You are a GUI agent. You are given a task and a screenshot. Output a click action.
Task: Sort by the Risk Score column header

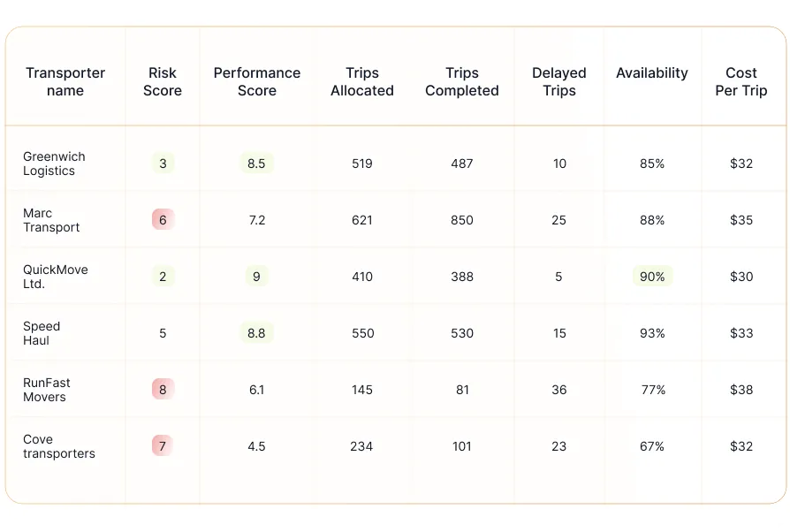point(163,81)
